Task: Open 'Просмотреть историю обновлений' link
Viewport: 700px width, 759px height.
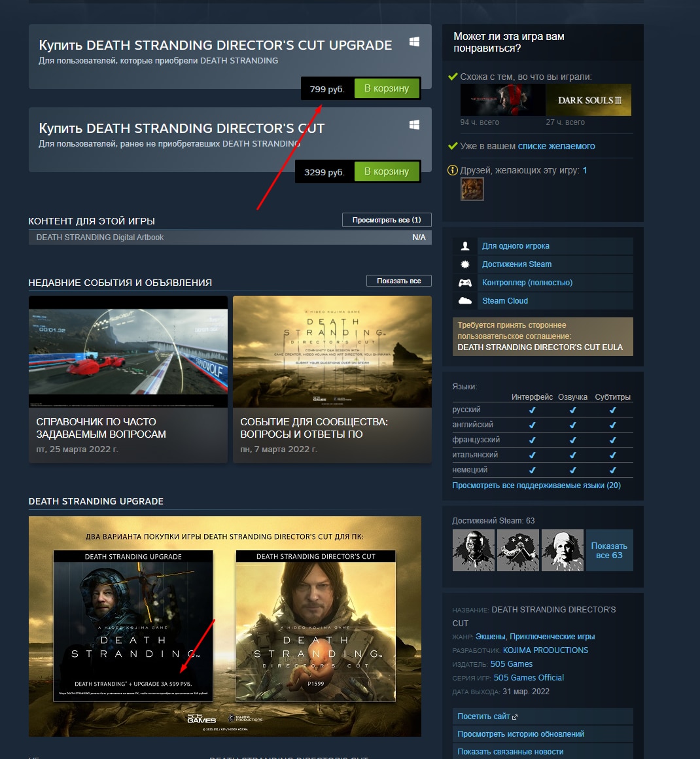Action: click(x=543, y=734)
